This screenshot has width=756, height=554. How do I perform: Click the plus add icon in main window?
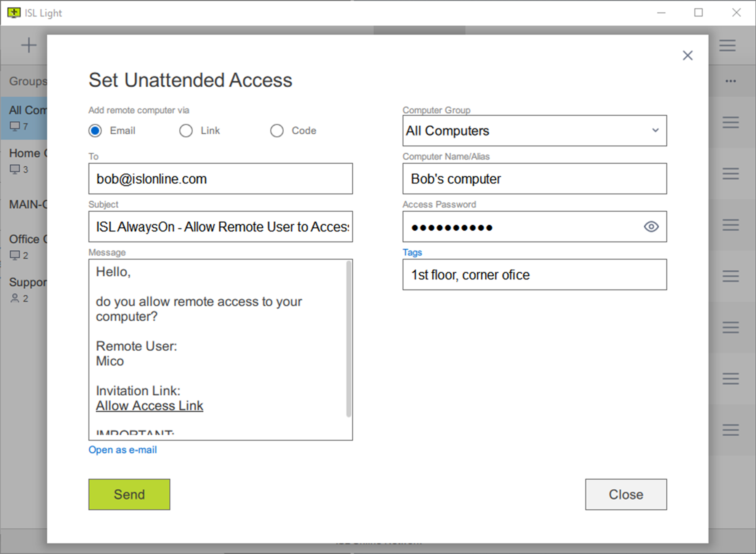click(29, 45)
